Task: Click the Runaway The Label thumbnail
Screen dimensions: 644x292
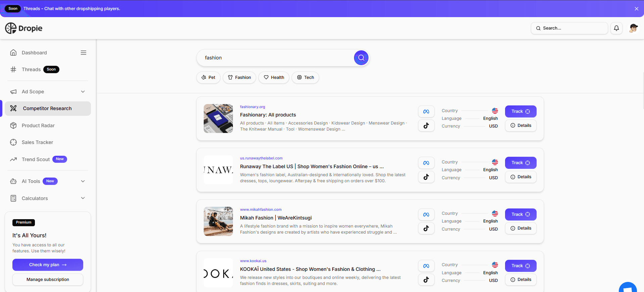Action: [x=218, y=170]
